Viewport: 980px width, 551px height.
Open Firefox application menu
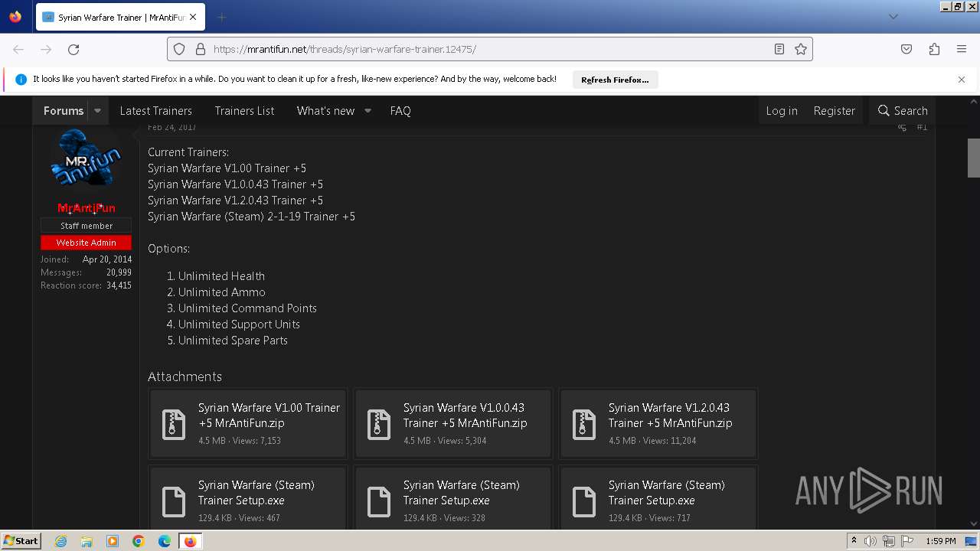click(962, 49)
